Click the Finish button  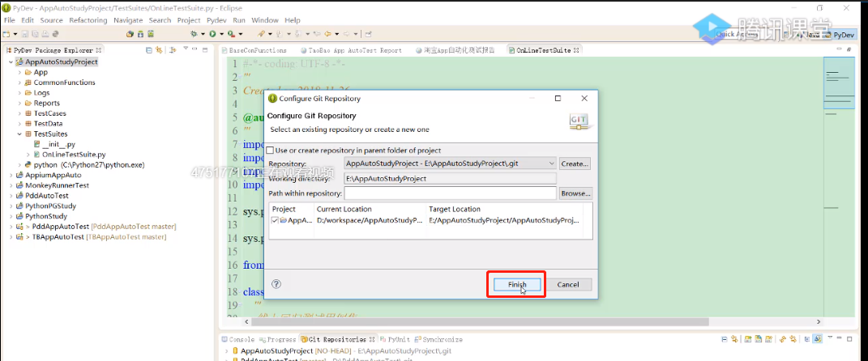[516, 284]
